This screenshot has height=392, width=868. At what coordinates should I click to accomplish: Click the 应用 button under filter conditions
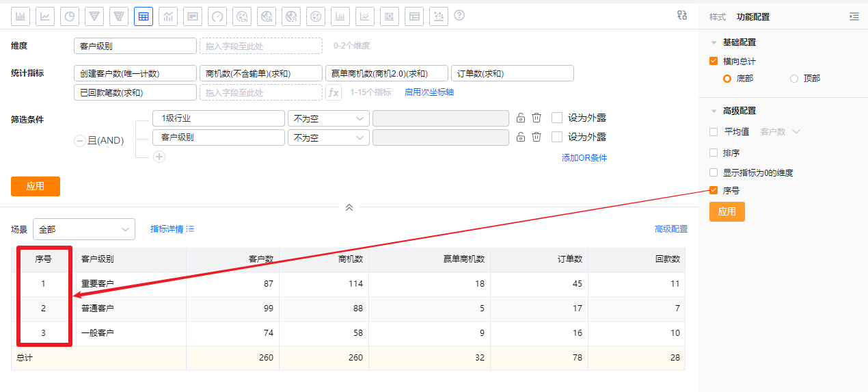(x=36, y=186)
